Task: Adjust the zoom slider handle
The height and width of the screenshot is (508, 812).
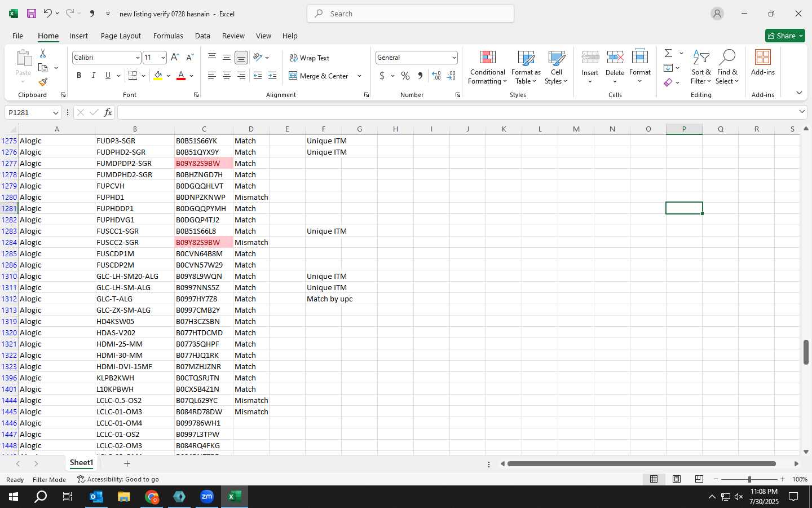Action: click(749, 479)
